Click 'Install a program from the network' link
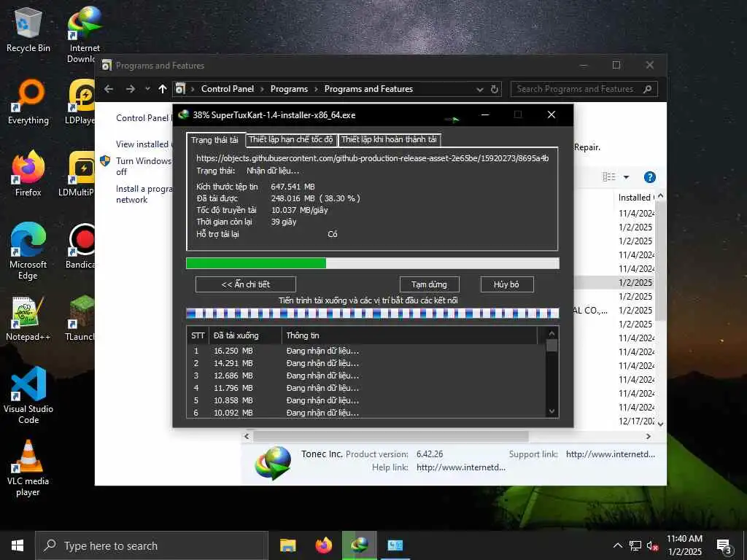747x560 pixels. (x=144, y=194)
